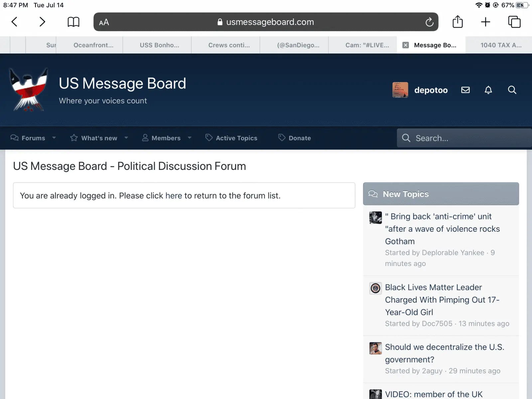Switch to the Sur tab
Viewport: 532px width, 399px height.
click(41, 45)
